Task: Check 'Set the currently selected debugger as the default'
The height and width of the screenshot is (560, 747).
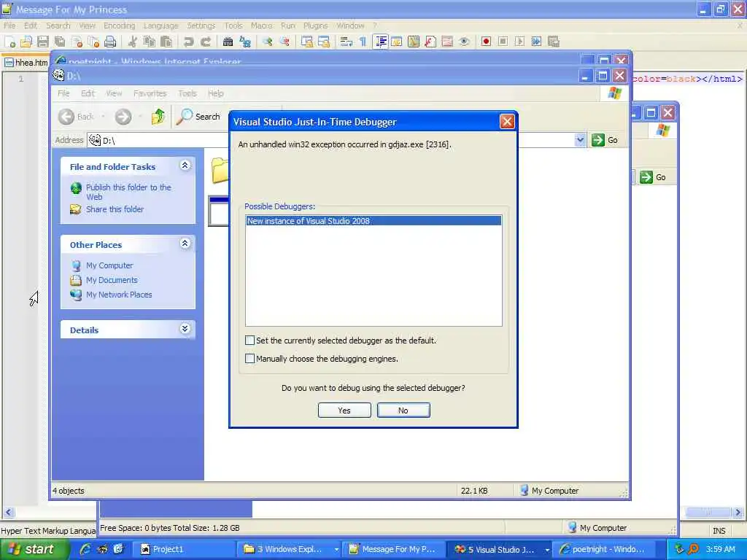Action: click(x=249, y=341)
